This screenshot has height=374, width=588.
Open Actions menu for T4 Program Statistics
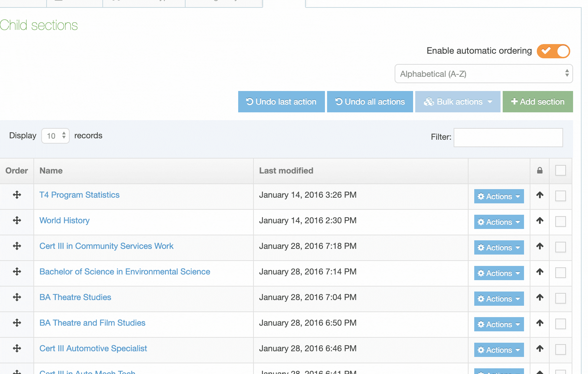pos(499,196)
